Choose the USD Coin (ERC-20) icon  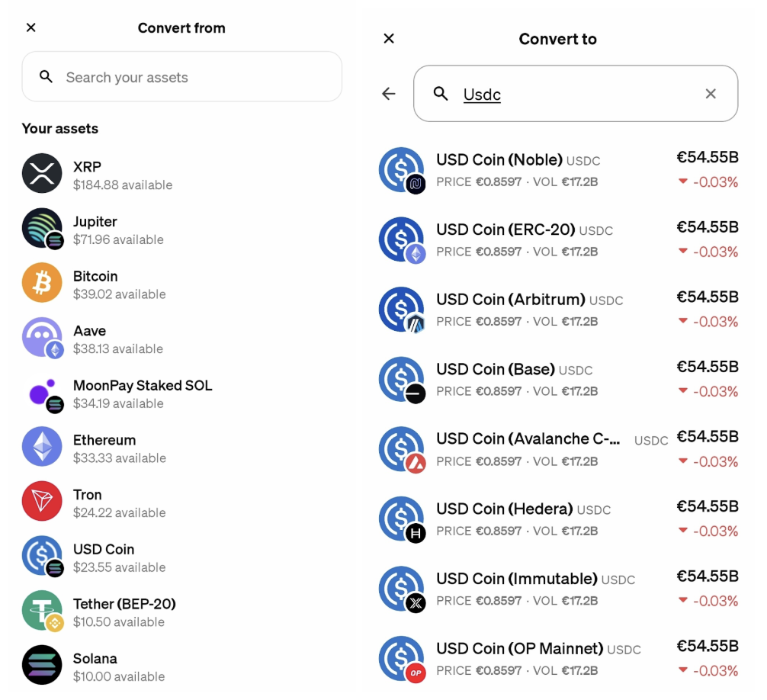tap(402, 240)
